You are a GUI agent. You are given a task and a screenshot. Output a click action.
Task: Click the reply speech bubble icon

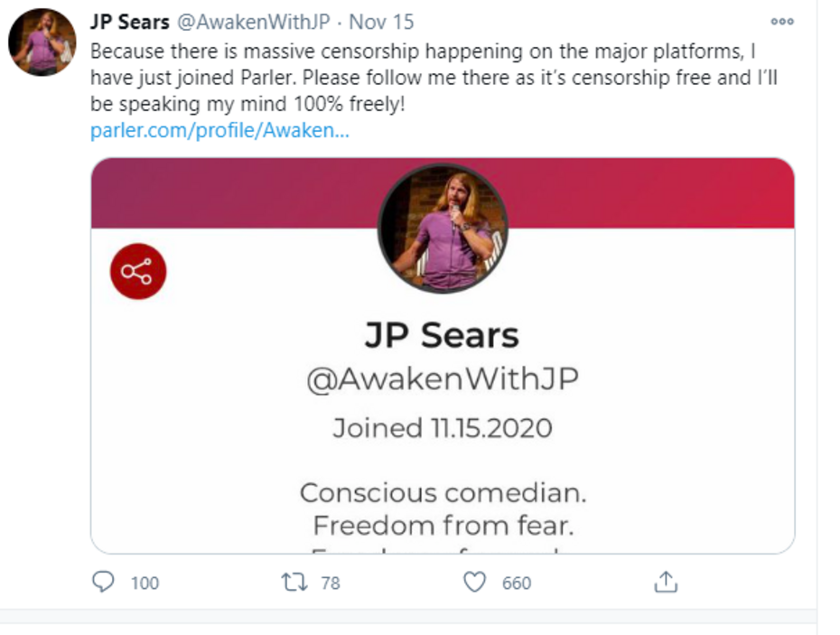pos(104,582)
